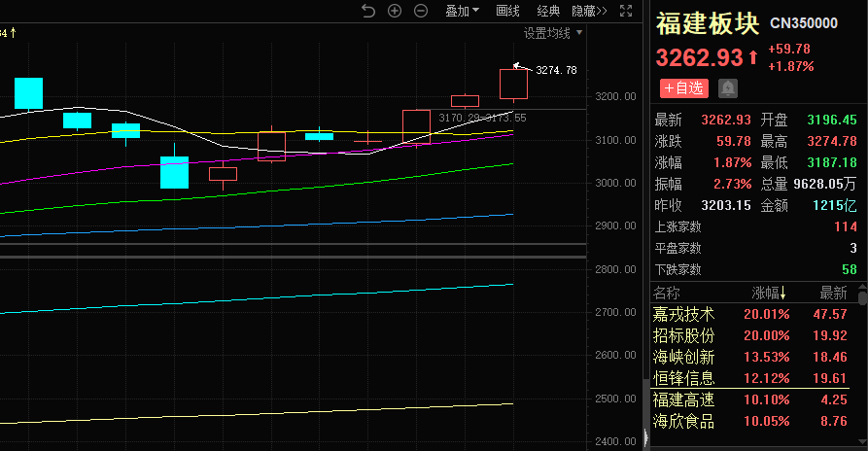The image size is (868, 451).
Task: Click the 名称 column header
Action: pos(668,293)
